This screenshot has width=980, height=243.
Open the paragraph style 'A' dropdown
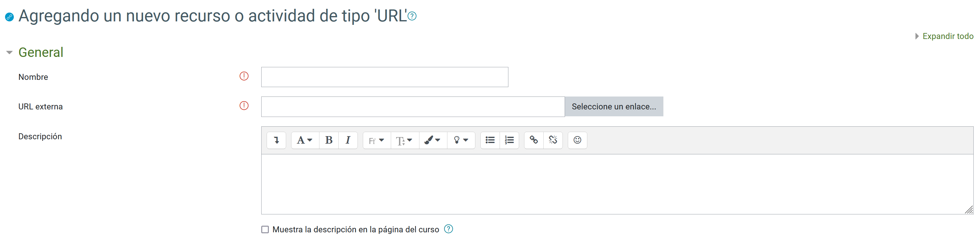click(x=305, y=140)
